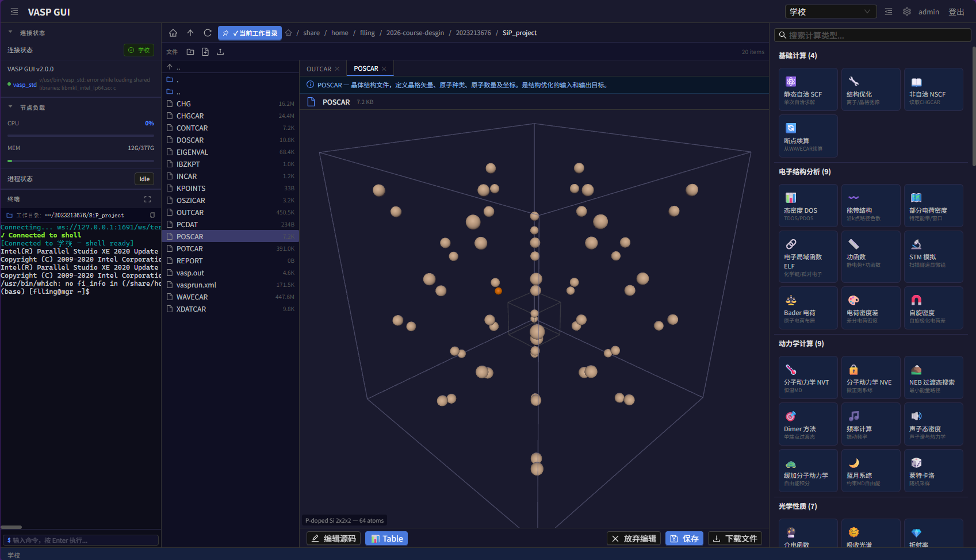This screenshot has height=560, width=976.
Task: Click the 学校 connection status badge
Action: click(139, 50)
